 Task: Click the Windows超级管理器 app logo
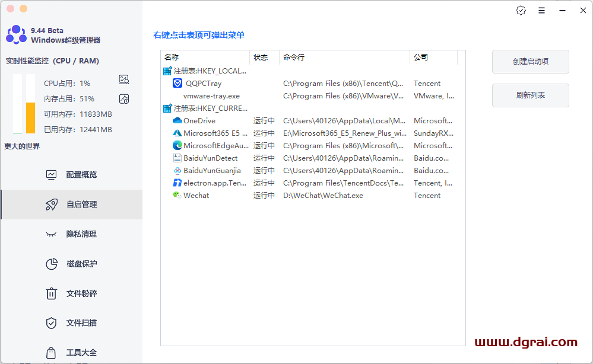click(16, 35)
